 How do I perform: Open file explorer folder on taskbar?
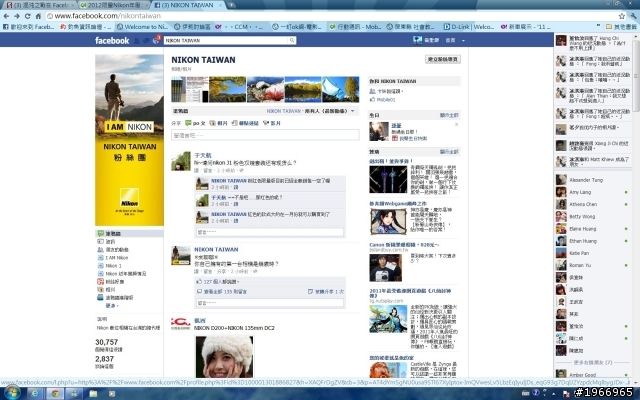[93, 393]
